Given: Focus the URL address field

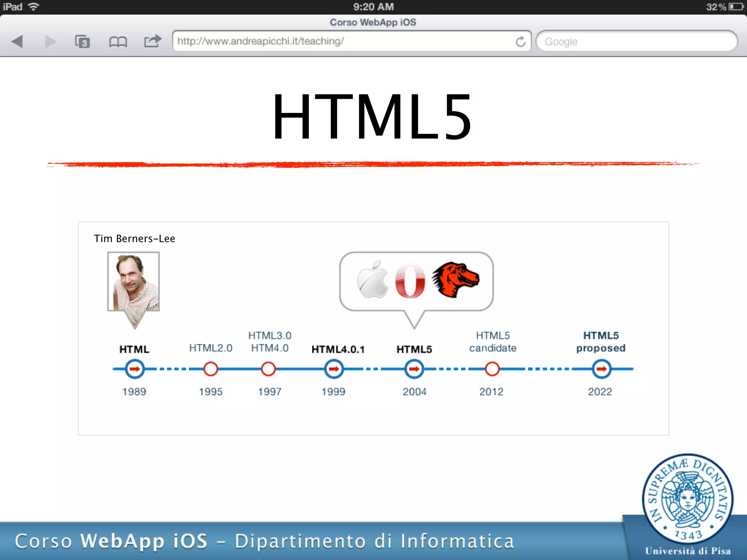Looking at the screenshot, I should pyautogui.click(x=352, y=41).
